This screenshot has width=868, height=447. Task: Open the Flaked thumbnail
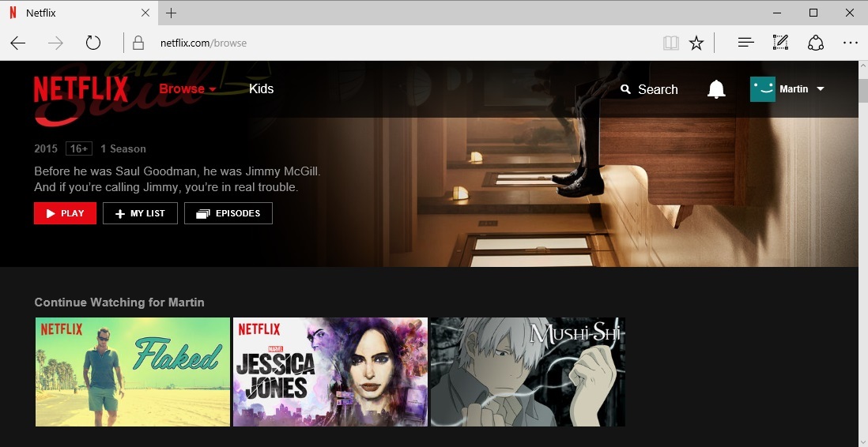(133, 372)
